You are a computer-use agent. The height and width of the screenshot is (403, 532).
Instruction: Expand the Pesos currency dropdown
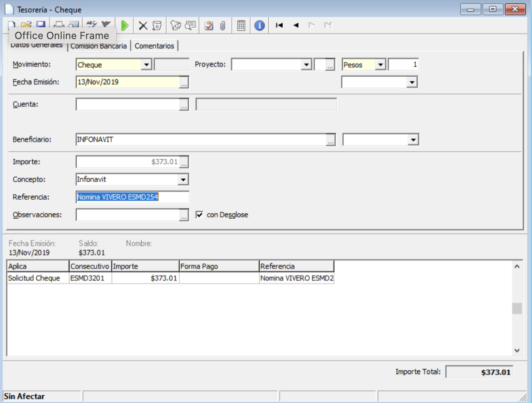pos(380,64)
